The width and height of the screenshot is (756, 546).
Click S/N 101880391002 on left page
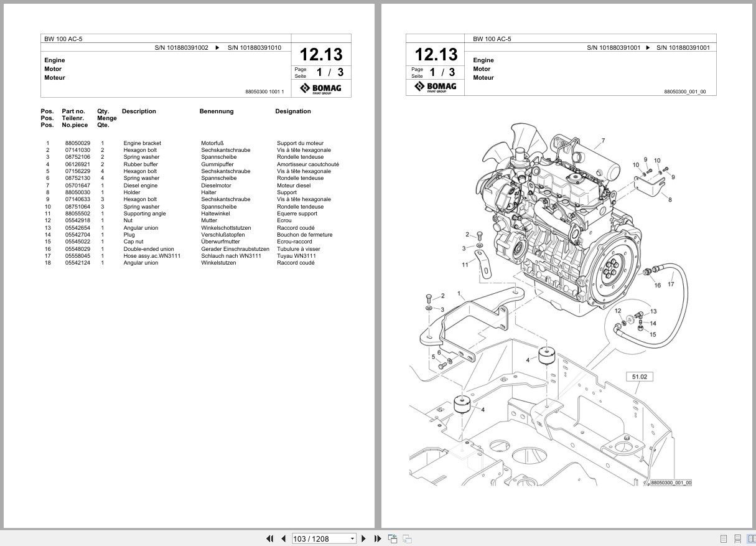pos(182,48)
